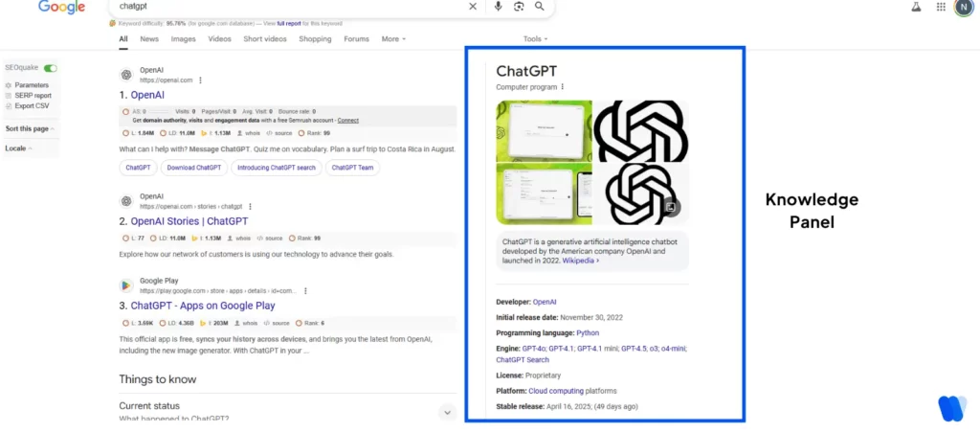Open the image gallery icon on ChatGPT images

(x=670, y=206)
